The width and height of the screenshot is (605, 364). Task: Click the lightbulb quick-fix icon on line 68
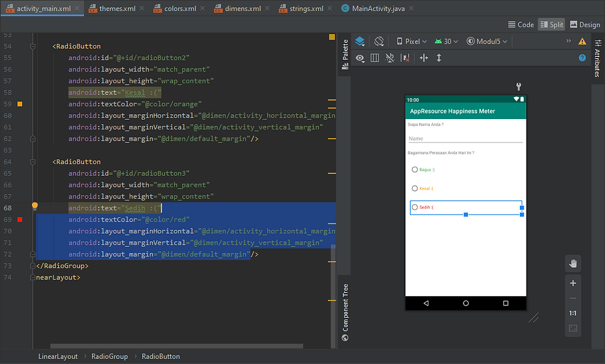pyautogui.click(x=35, y=206)
